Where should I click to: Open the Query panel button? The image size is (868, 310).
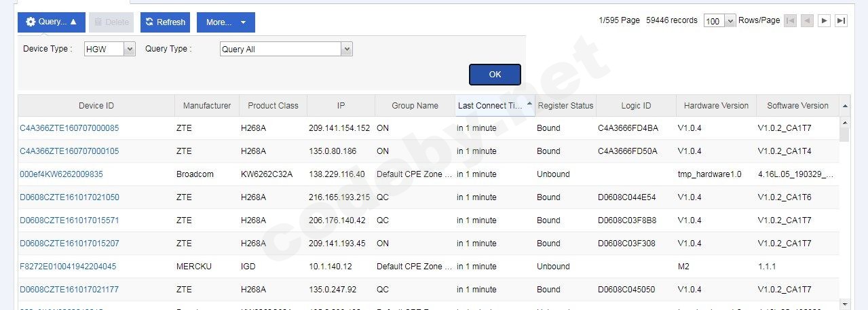52,22
